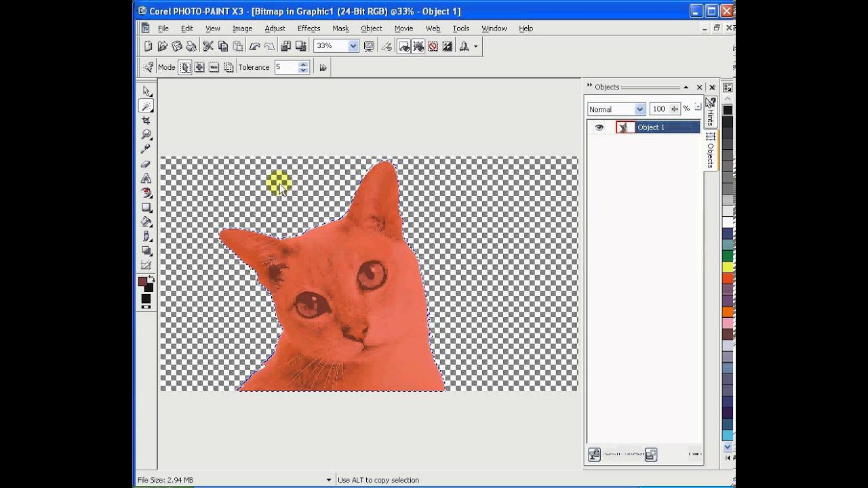Open the Normal merge mode dropdown

coord(639,109)
